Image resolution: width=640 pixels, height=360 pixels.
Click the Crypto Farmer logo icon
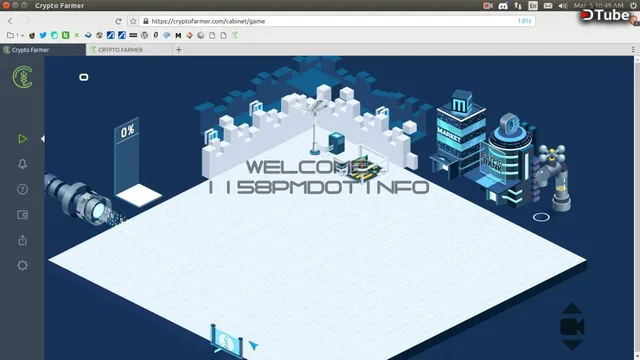[22, 77]
